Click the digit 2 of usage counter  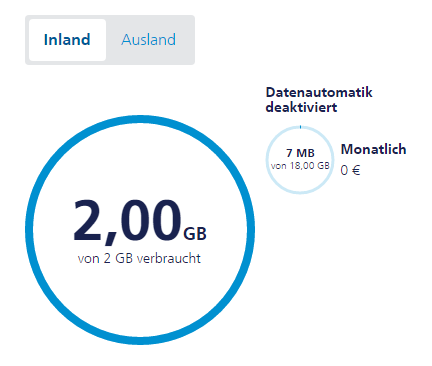[88, 220]
